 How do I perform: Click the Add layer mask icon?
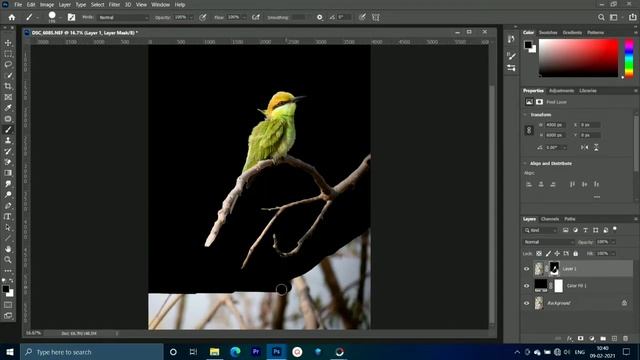tap(580, 338)
